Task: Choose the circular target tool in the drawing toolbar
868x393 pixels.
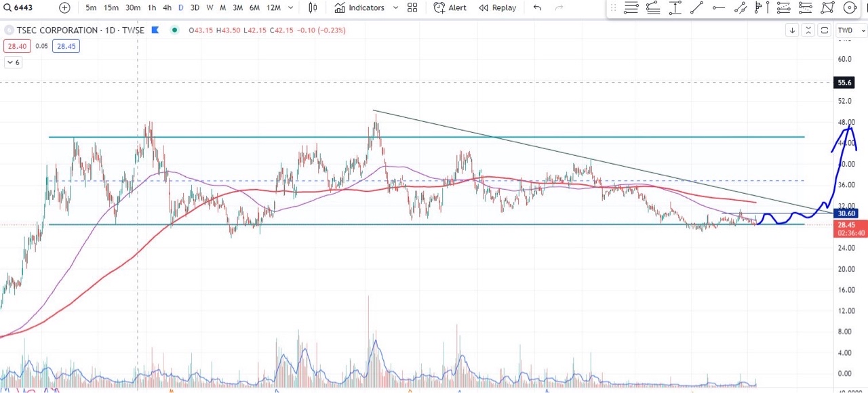Action: (x=850, y=8)
